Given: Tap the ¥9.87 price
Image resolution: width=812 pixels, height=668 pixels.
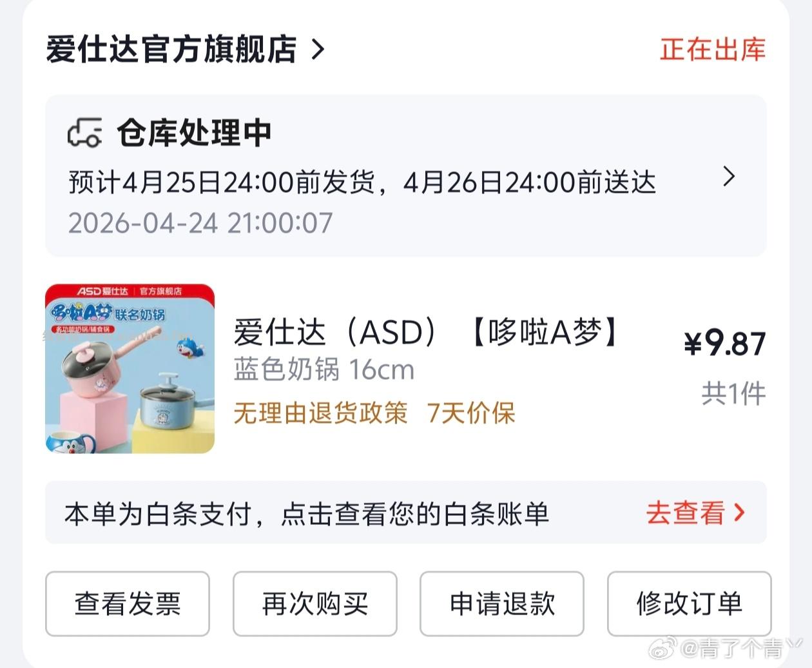Looking at the screenshot, I should [725, 343].
